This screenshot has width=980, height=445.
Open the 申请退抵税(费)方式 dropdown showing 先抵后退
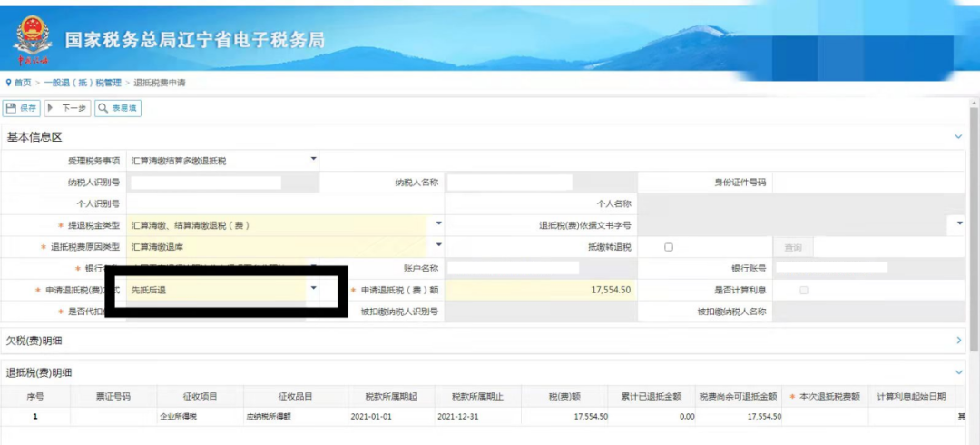pyautogui.click(x=314, y=288)
